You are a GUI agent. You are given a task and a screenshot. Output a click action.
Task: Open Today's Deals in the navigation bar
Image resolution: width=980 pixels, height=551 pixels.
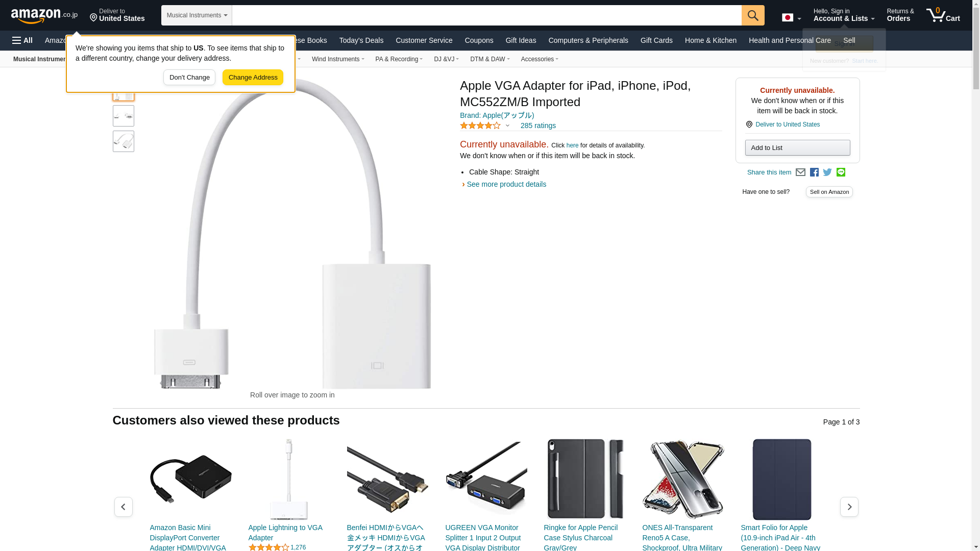361,40
